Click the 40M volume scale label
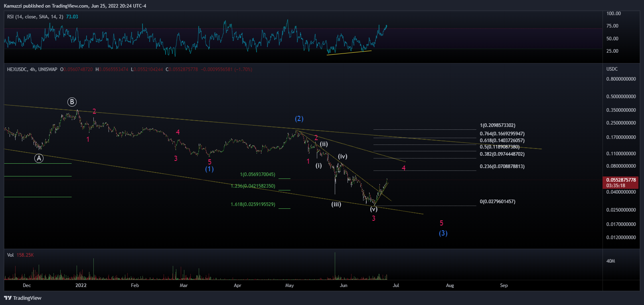Image resolution: width=644 pixels, height=305 pixels. click(610, 261)
